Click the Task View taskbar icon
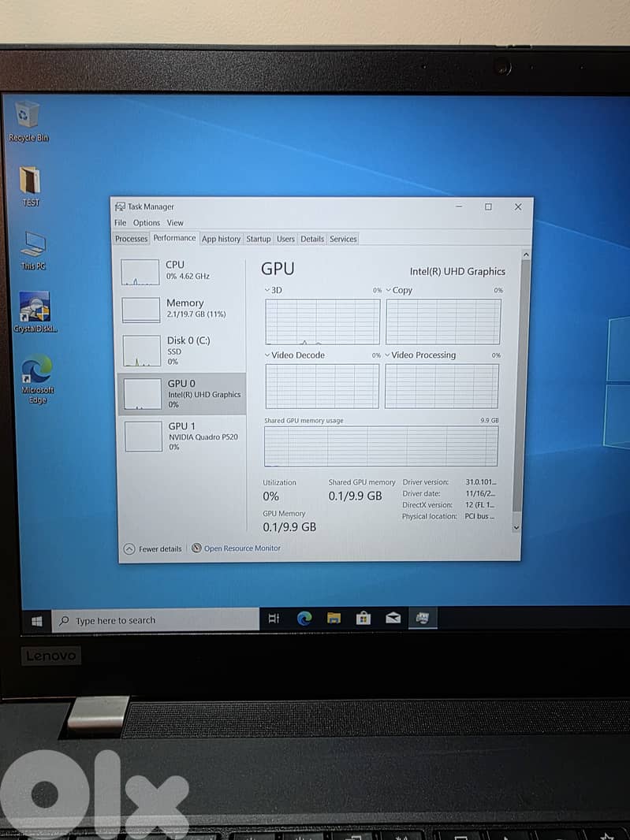The width and height of the screenshot is (630, 840). [x=274, y=619]
